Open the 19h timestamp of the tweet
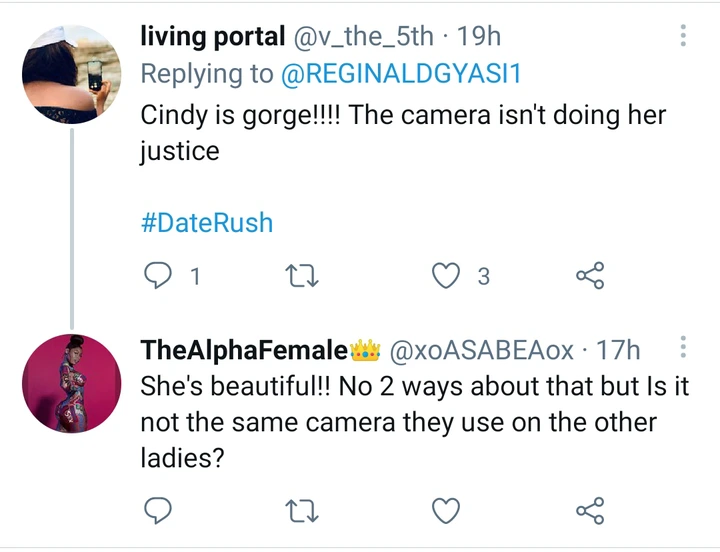720x552 pixels. tap(478, 37)
